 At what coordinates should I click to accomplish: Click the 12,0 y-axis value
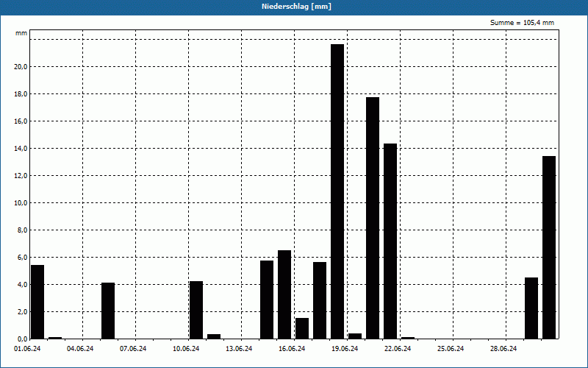point(21,176)
